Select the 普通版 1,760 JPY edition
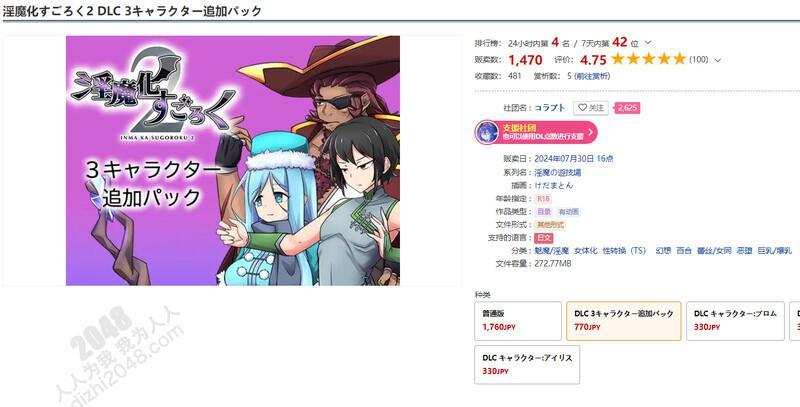 click(x=518, y=321)
